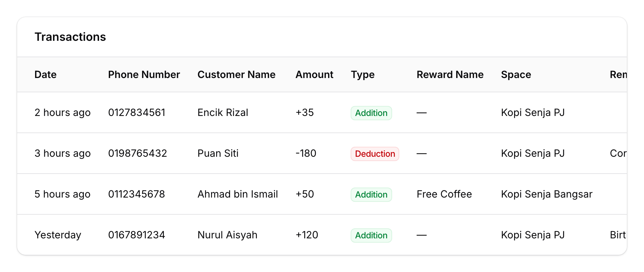This screenshot has height=272, width=644.
Task: Click the Space column header
Action: 516,74
